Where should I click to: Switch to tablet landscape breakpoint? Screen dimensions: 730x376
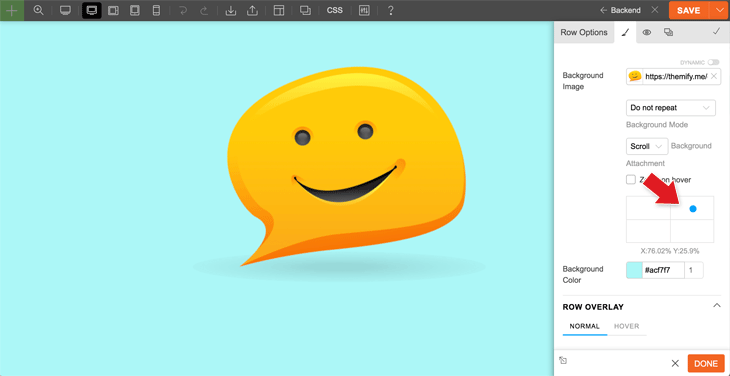[113, 10]
